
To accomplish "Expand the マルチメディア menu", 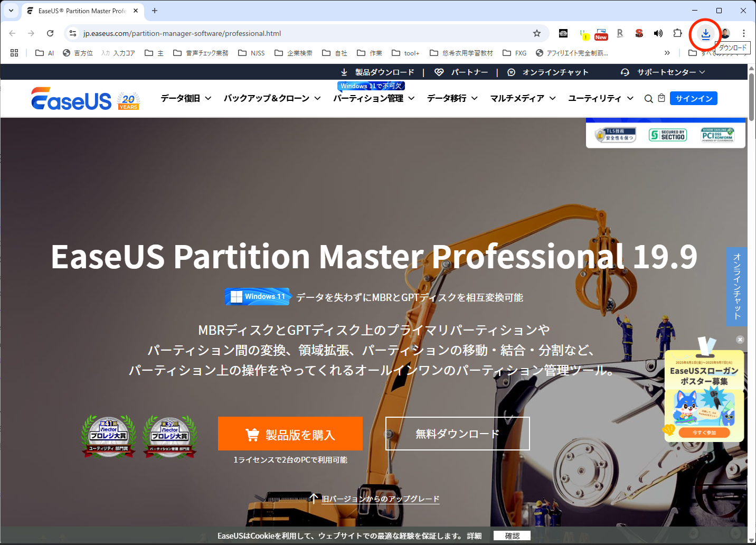I will tap(523, 98).
